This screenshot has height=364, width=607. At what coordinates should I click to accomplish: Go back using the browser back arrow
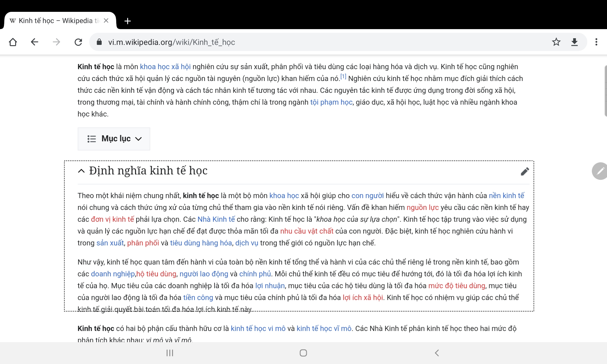(x=35, y=42)
